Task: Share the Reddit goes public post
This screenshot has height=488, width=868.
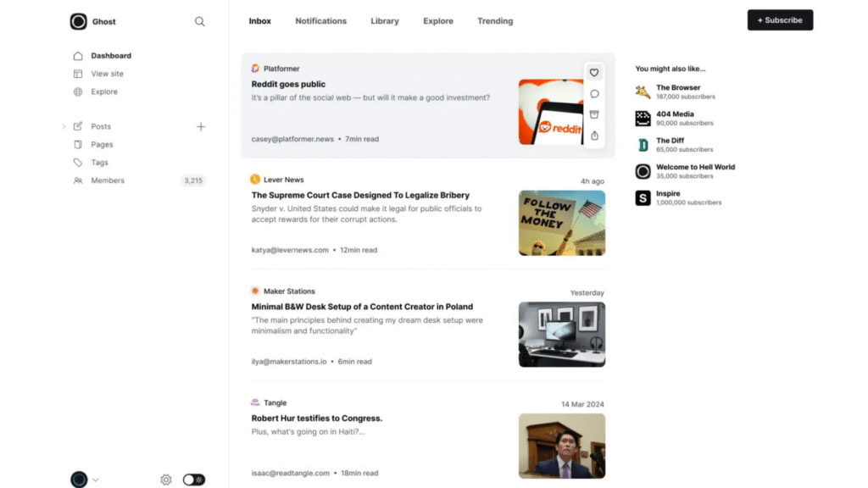Action: pyautogui.click(x=594, y=136)
